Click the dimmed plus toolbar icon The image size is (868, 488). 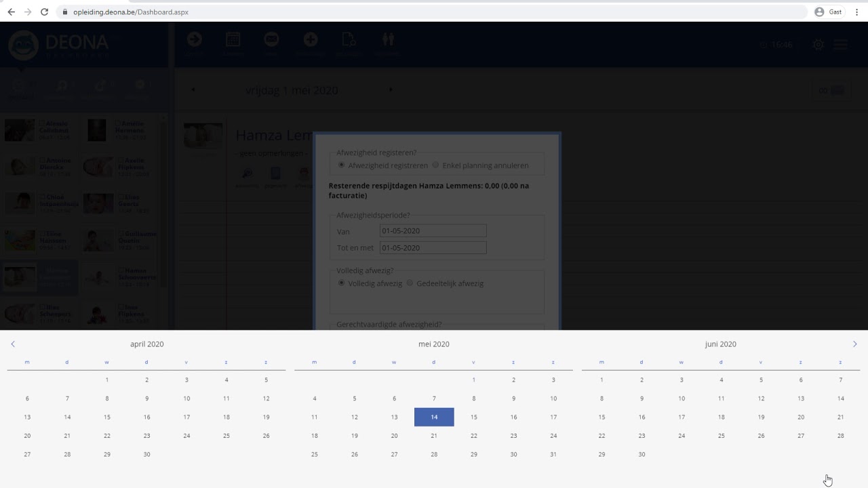311,39
